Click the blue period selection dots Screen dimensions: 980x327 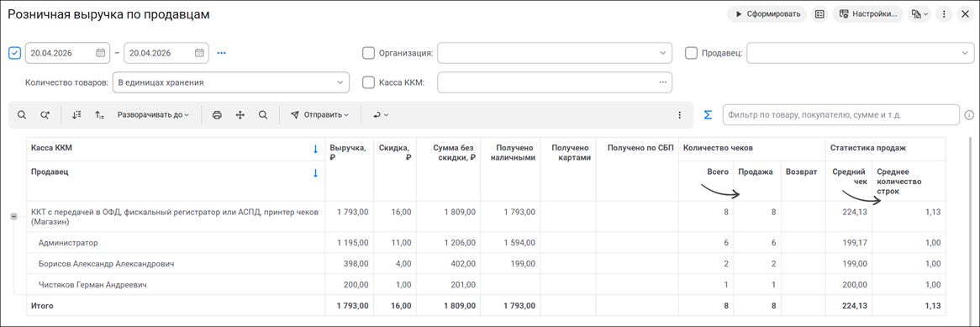point(221,53)
